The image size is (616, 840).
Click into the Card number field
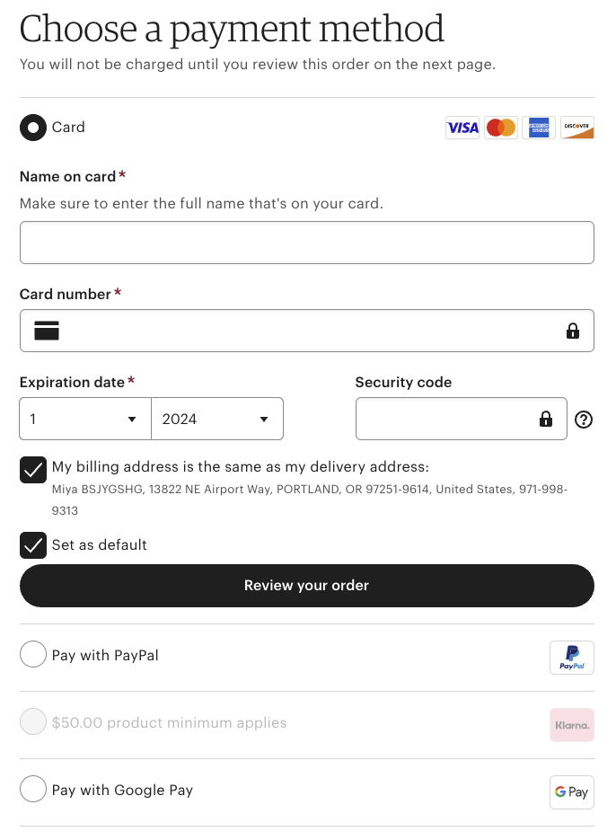307,331
